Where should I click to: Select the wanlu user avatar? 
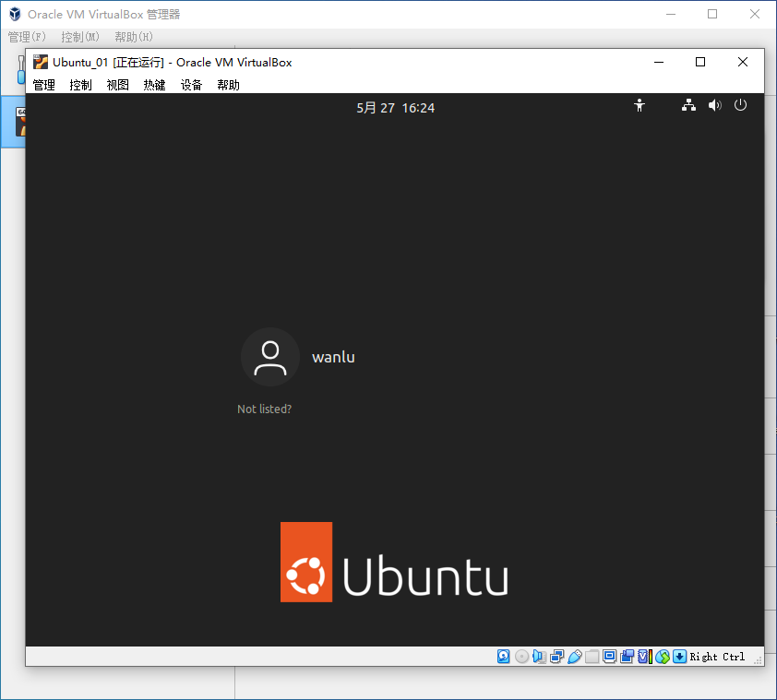pyautogui.click(x=270, y=357)
